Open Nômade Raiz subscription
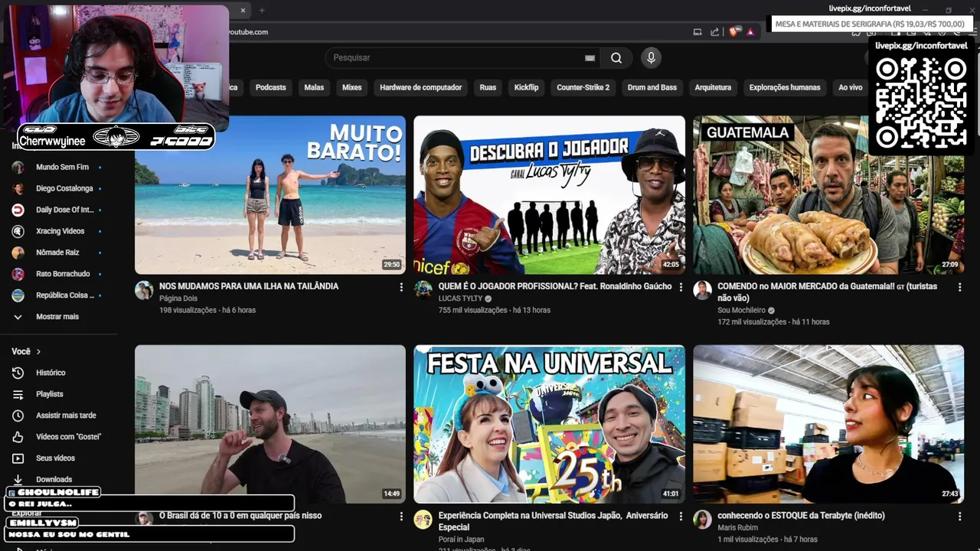The width and height of the screenshot is (980, 551). point(57,253)
